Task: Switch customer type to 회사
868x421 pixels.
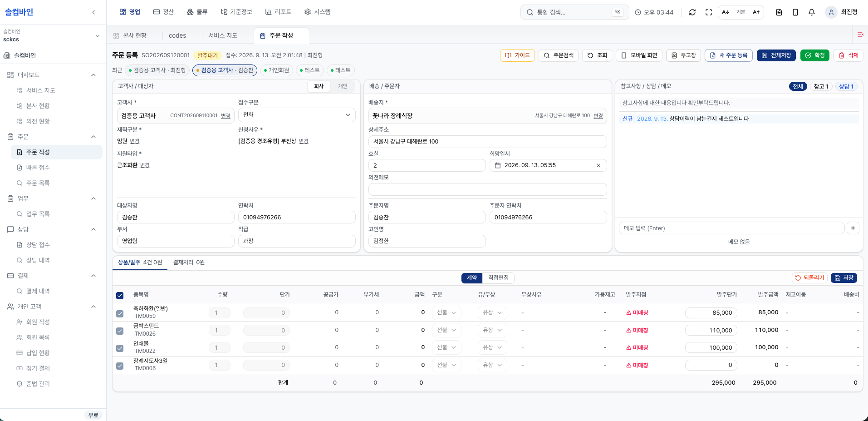Action: tap(319, 86)
